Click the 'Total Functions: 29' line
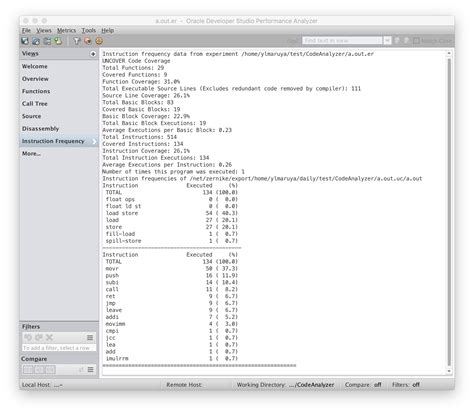 [133, 68]
